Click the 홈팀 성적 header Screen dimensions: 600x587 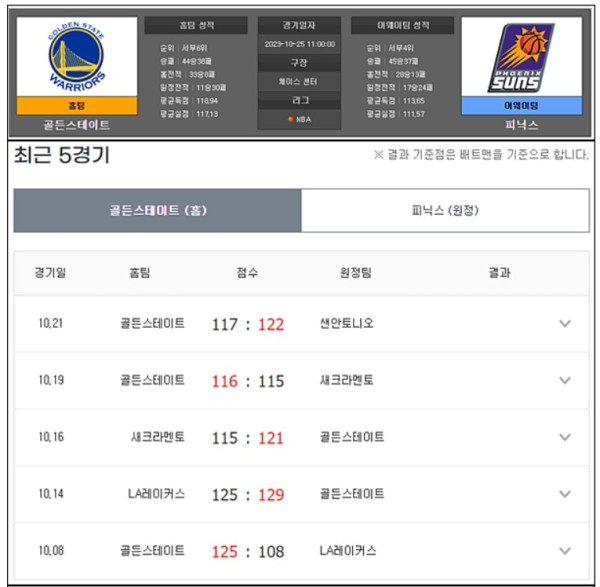195,25
